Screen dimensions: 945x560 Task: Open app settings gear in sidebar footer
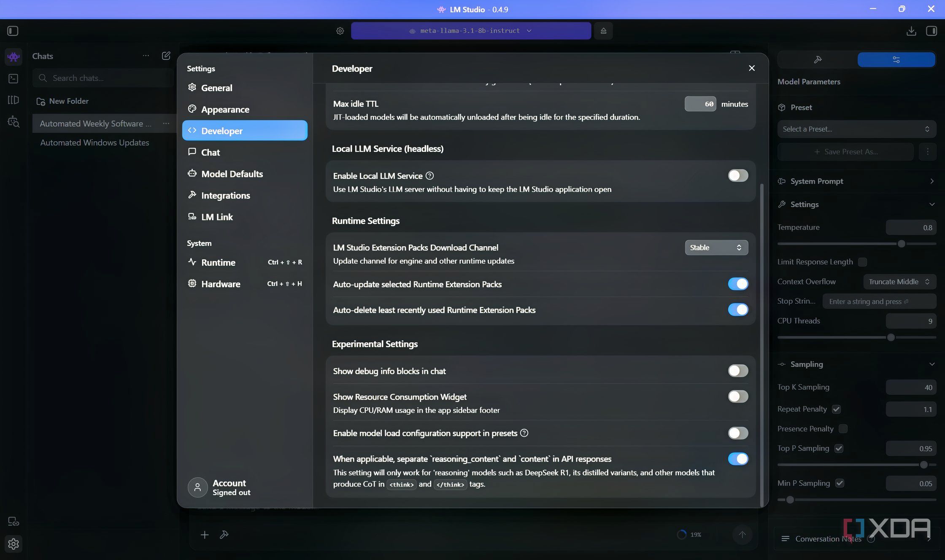[13, 544]
